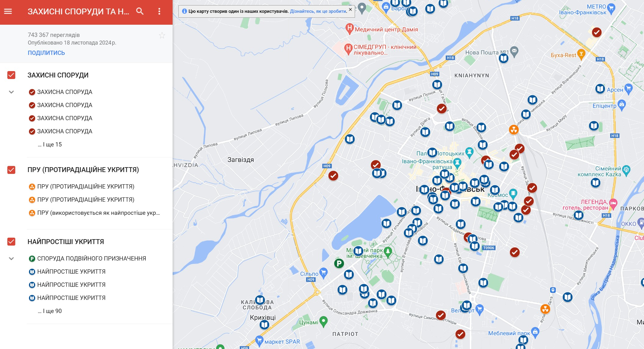Click the orange radiation marker near Мeблевий парк

click(545, 309)
